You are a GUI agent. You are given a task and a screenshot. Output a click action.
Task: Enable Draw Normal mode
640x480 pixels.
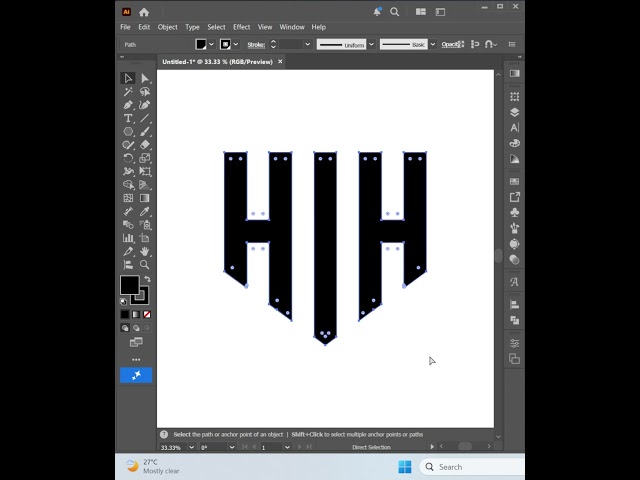pyautogui.click(x=125, y=328)
